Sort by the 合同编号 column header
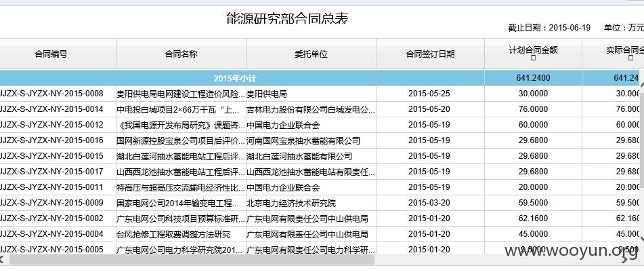The image size is (644, 270). tap(51, 54)
